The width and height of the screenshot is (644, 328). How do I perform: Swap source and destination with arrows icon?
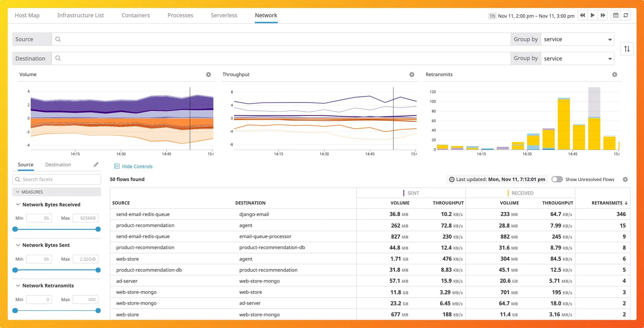[627, 49]
